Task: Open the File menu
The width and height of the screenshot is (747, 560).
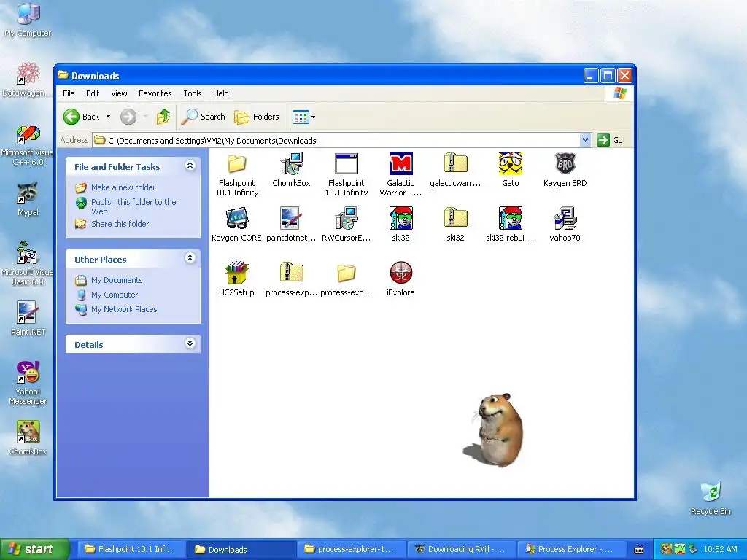Action: pos(69,93)
